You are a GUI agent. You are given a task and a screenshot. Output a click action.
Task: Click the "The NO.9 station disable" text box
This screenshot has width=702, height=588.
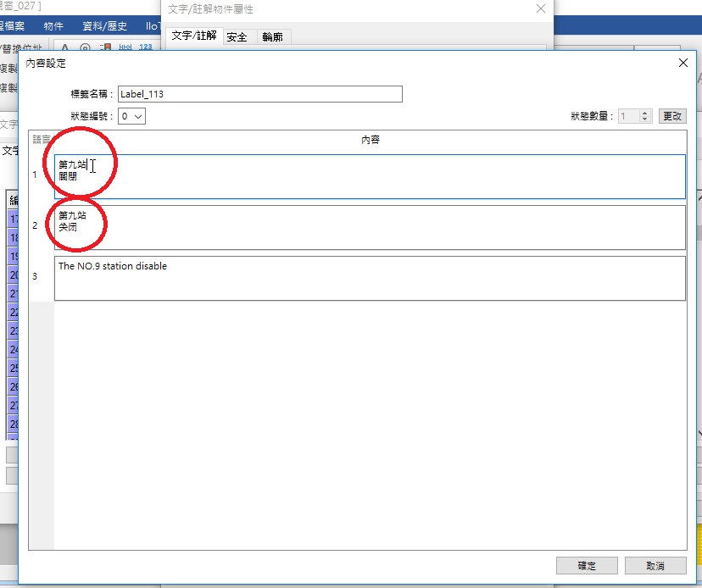click(370, 278)
